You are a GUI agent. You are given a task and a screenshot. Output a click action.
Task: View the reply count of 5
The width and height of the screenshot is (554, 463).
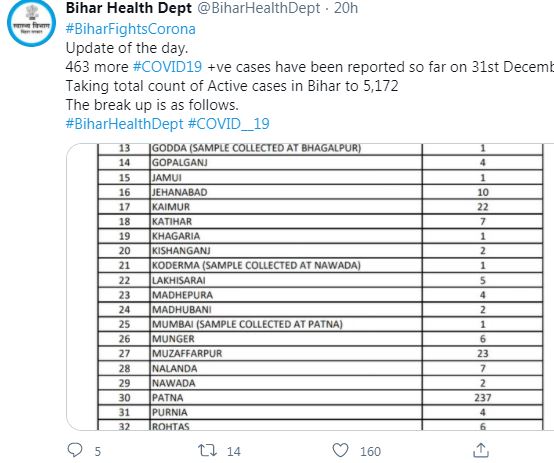tap(98, 451)
